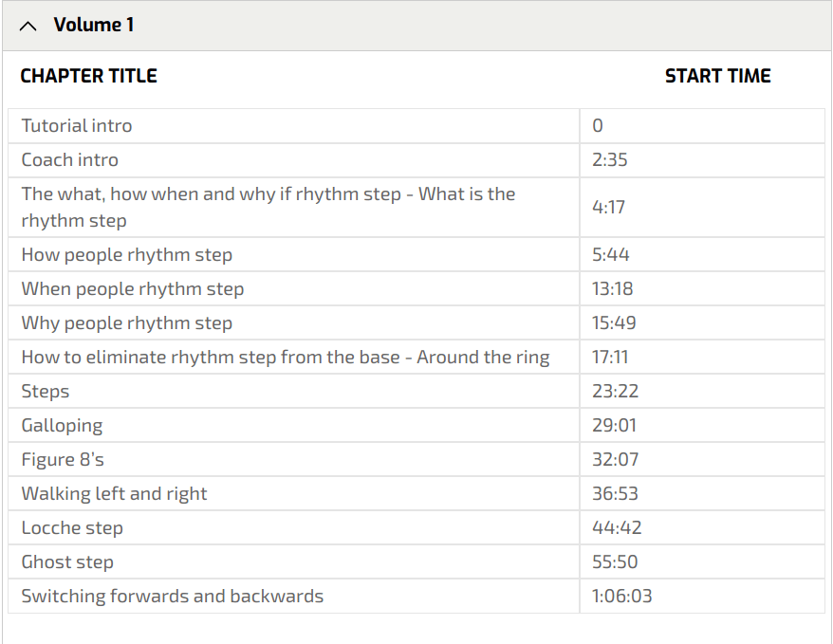Select the Locche step chapter

[x=72, y=528]
